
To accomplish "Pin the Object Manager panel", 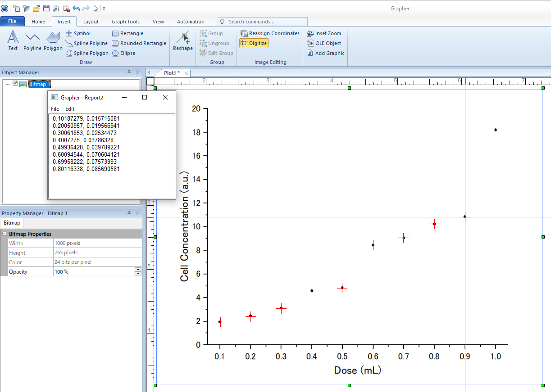I will [129, 72].
